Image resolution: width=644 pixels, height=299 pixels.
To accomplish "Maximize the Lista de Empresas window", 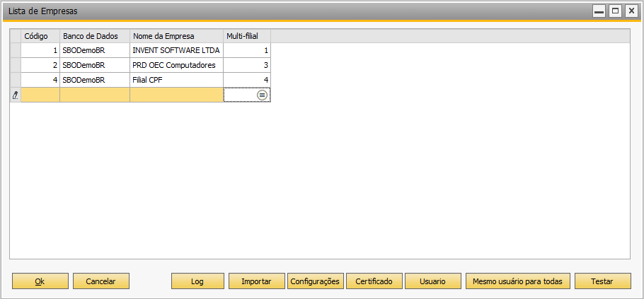I will 615,11.
